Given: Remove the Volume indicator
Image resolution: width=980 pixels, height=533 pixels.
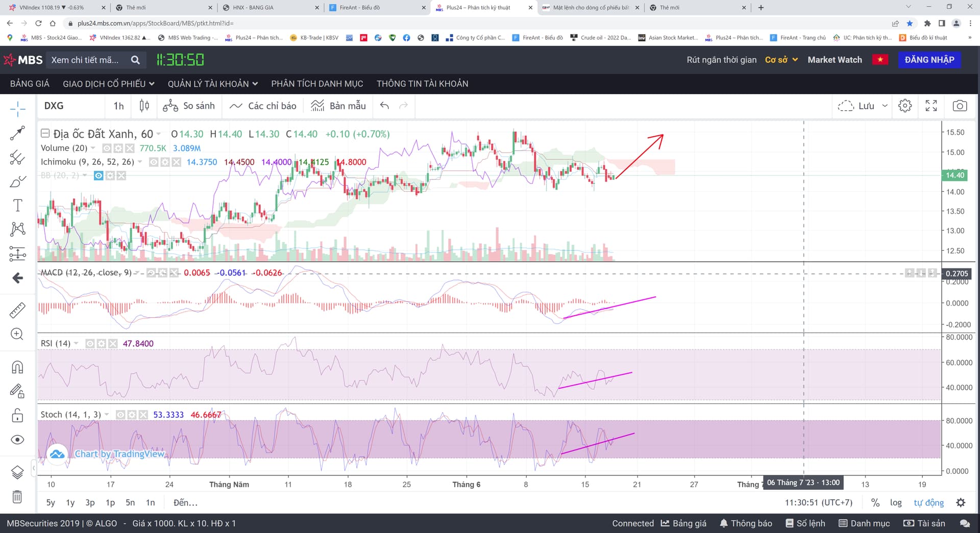Looking at the screenshot, I should point(130,148).
